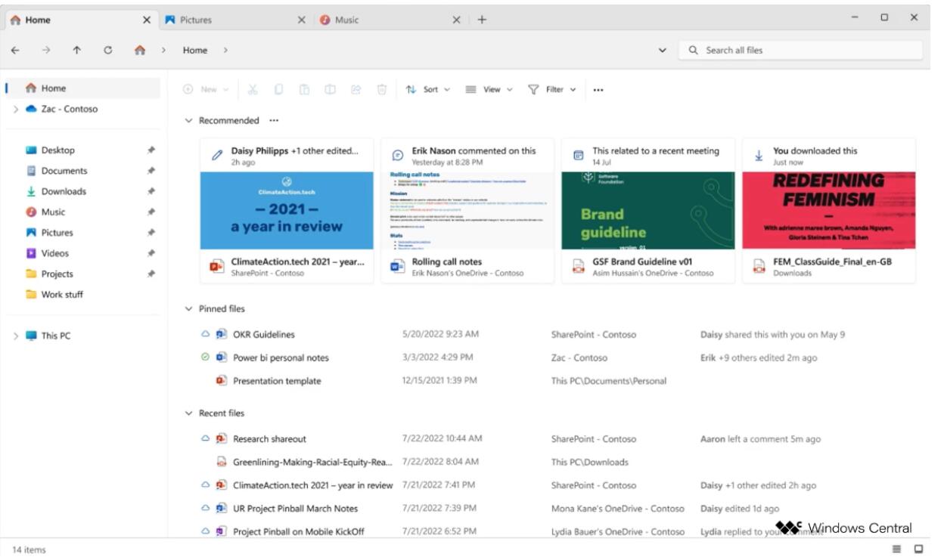Switch to details list view in status bar
Screen dimensions: 944x560
(x=897, y=549)
